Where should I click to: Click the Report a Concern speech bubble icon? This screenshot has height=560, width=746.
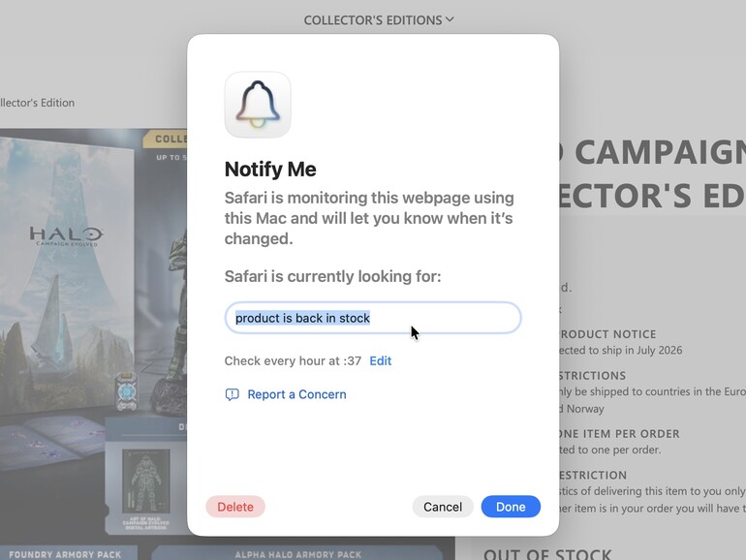[232, 394]
